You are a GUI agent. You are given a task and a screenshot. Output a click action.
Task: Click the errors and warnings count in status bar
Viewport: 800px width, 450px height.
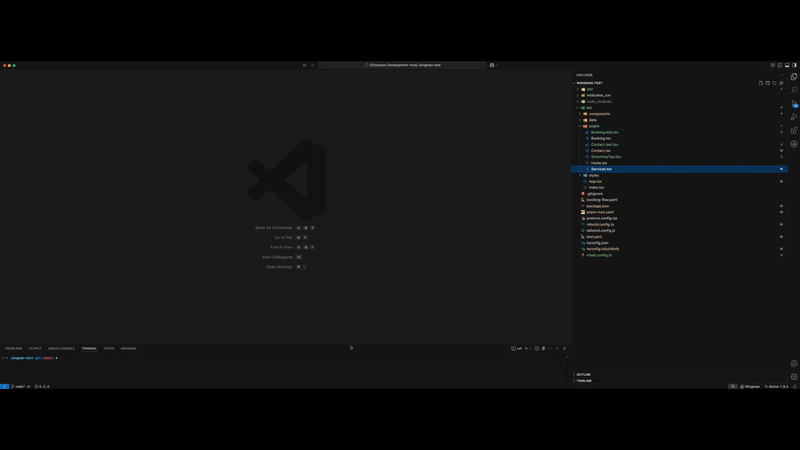pyautogui.click(x=42, y=387)
